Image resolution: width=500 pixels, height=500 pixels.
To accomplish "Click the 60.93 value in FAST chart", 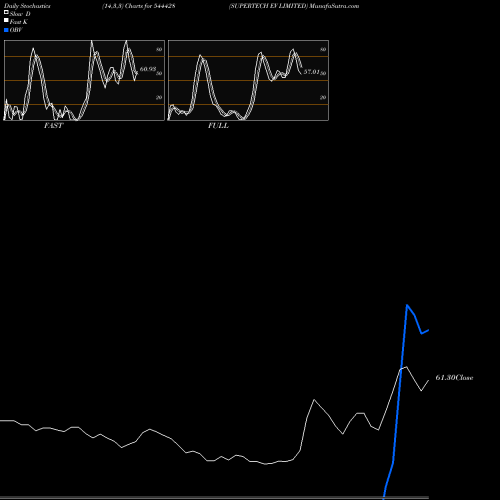I will pos(148,69).
